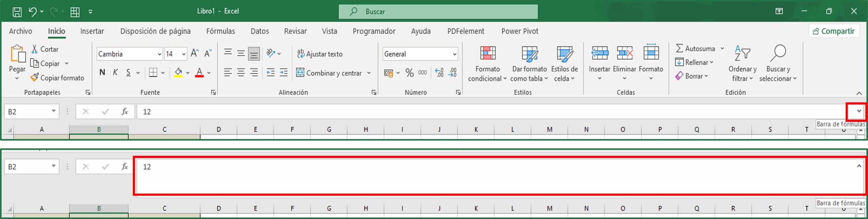Increase font size with the large A icon
868x219 pixels.
coord(195,53)
